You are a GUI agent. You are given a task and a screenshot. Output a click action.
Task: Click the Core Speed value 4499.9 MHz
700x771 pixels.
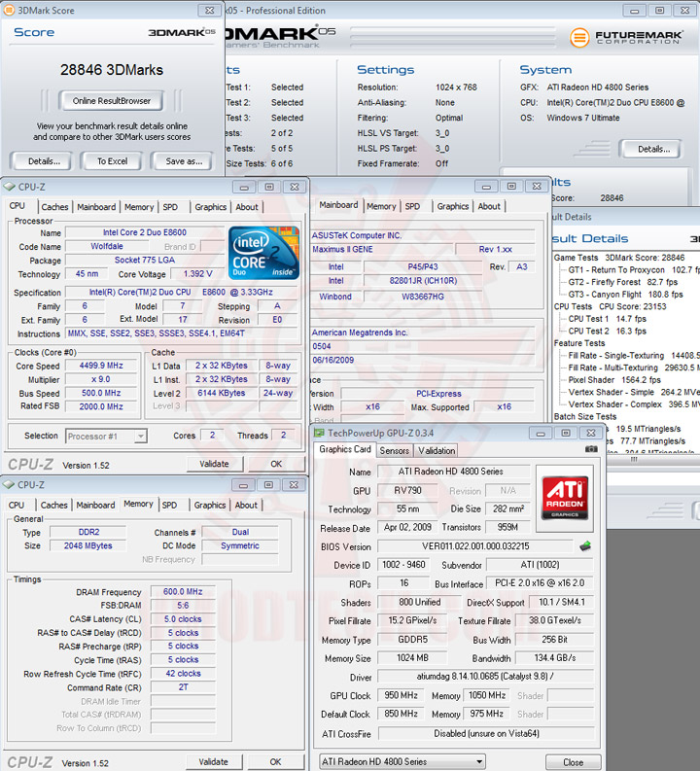click(101, 366)
